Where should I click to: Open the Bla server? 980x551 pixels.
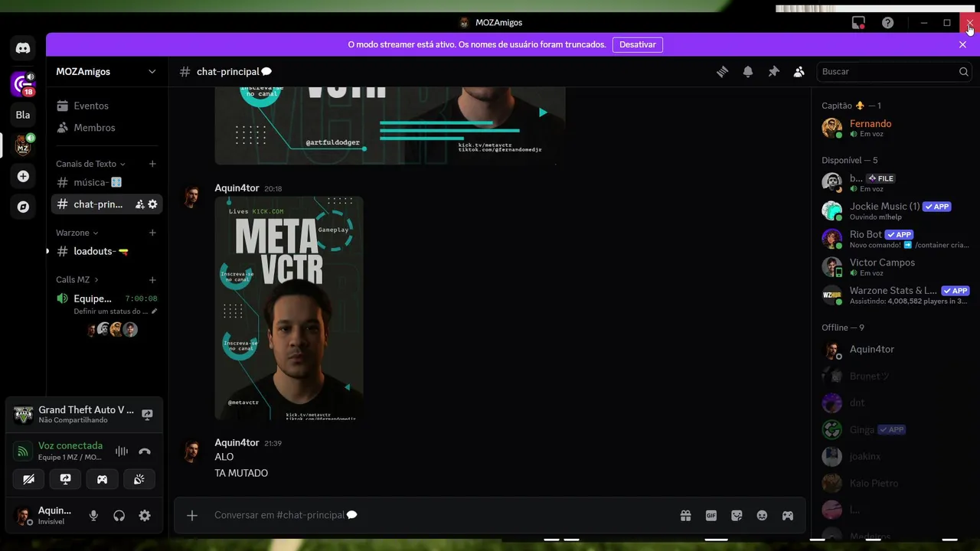23,115
